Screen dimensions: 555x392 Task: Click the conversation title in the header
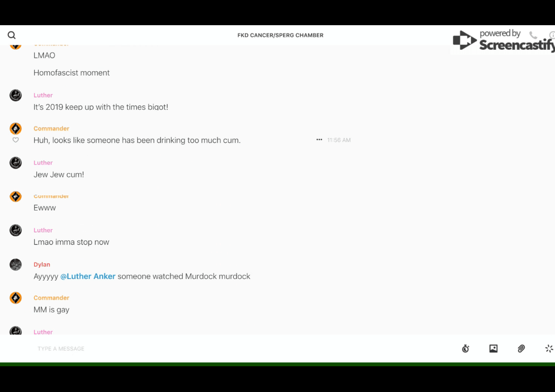[x=280, y=35]
